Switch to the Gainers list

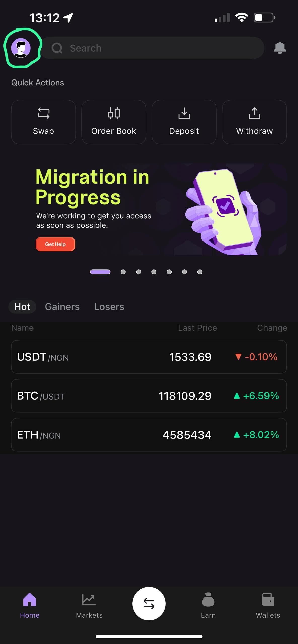point(62,307)
